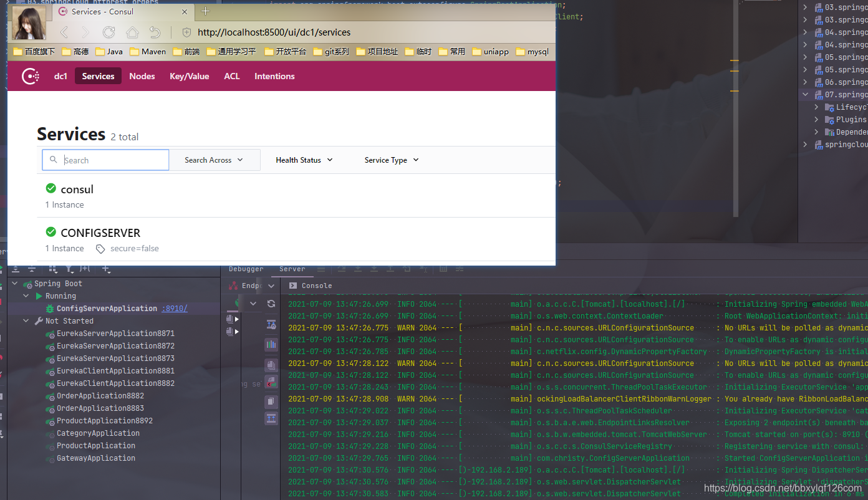
Task: Open the Service Type filter dropdown
Action: point(392,160)
